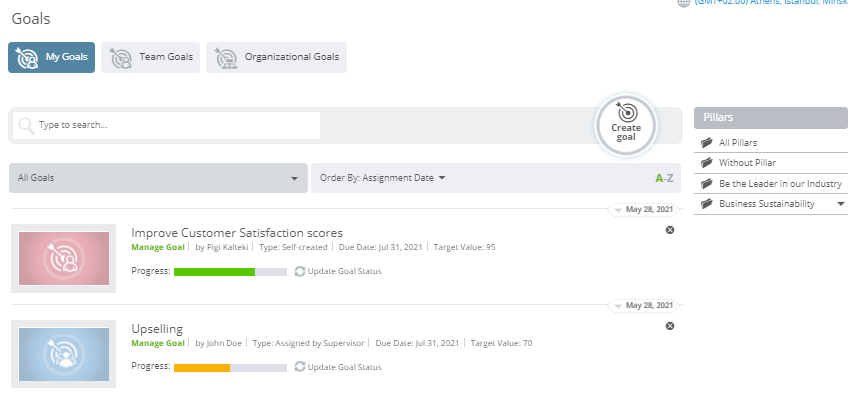Click the Create goal target icon
Image resolution: width=855 pixels, height=414 pixels.
(626, 112)
